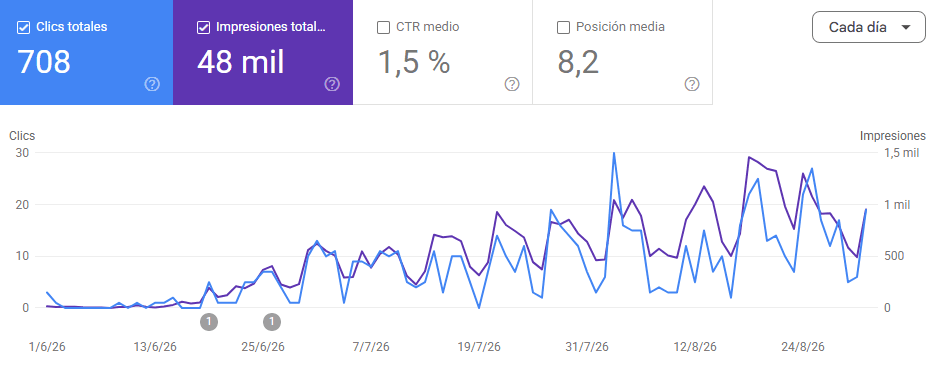Enable the CTR medio checkbox

(383, 27)
